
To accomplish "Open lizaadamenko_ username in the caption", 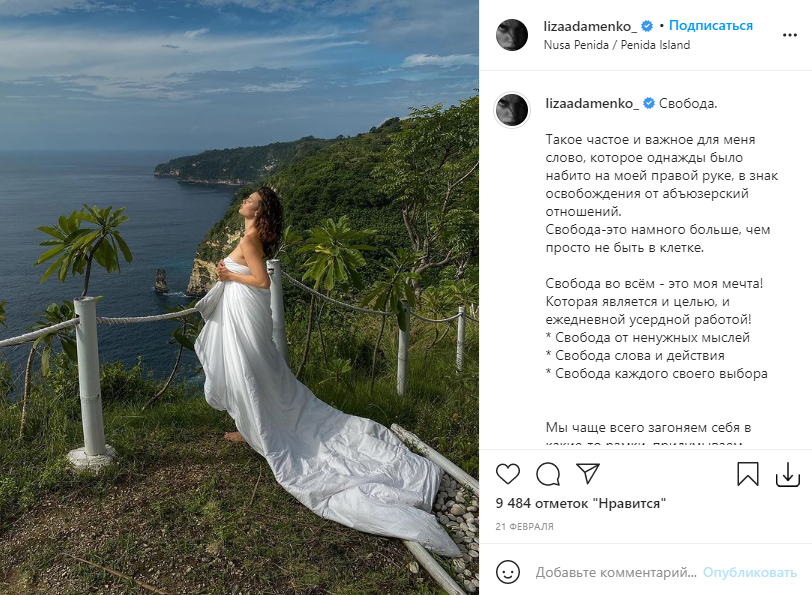I will click(x=591, y=103).
